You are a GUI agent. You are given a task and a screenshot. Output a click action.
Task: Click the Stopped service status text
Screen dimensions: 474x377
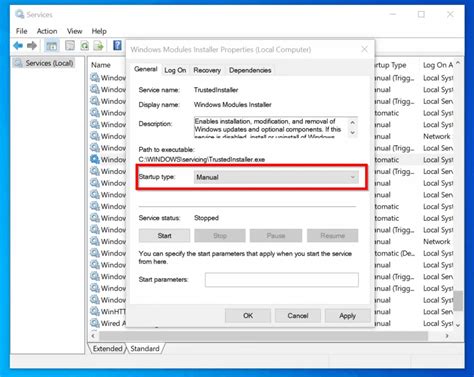(x=206, y=218)
